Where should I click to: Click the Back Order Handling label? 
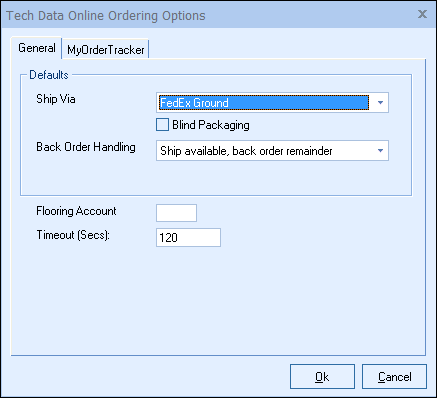[86, 147]
